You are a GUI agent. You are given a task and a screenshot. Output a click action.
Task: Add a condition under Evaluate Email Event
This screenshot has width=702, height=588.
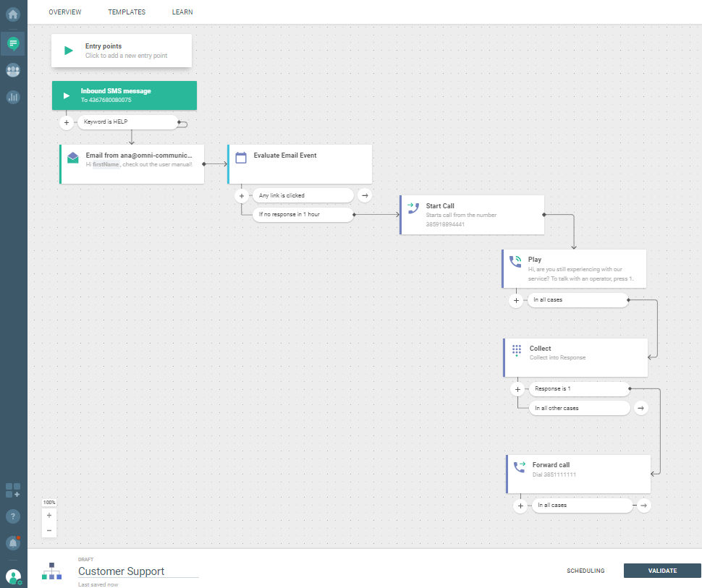point(242,195)
